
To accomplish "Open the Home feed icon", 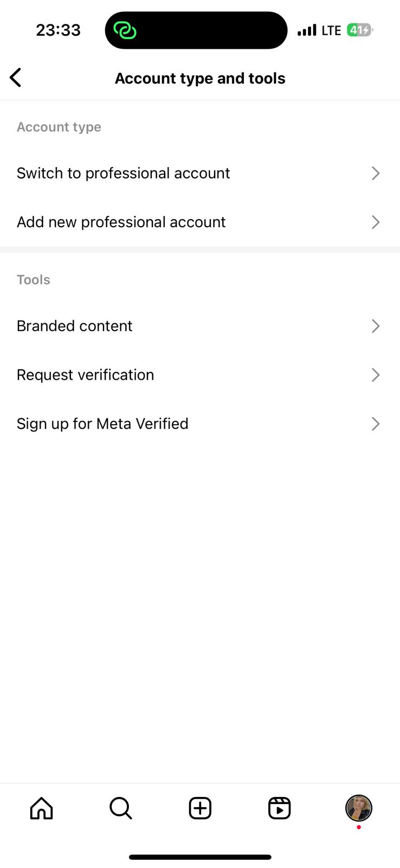I will (41, 808).
